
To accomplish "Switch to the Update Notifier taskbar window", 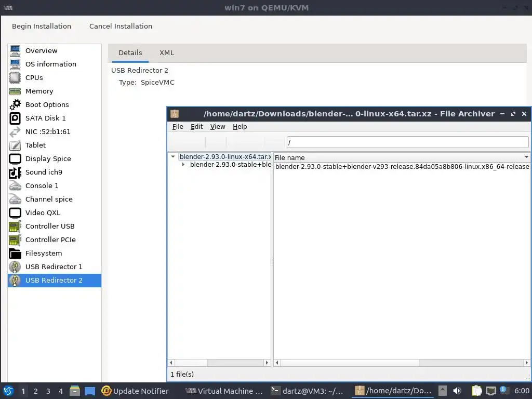I will (x=135, y=391).
